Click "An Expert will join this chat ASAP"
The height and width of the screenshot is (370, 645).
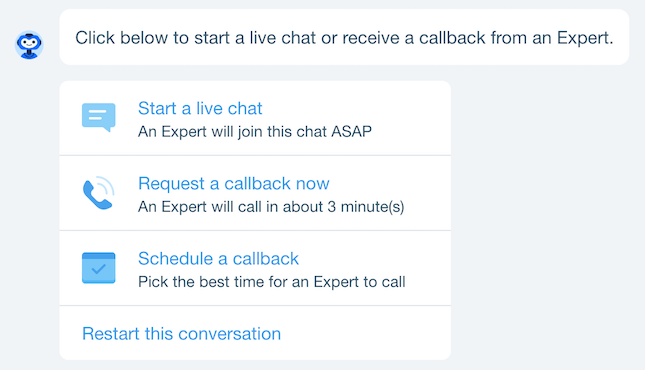[x=255, y=132]
